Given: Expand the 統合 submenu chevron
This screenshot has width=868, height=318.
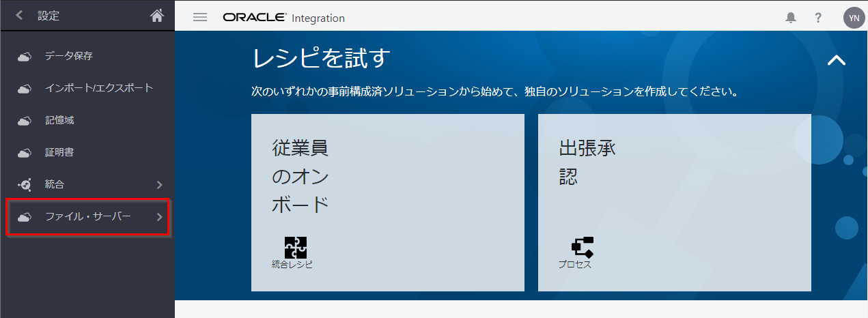Looking at the screenshot, I should click(159, 185).
